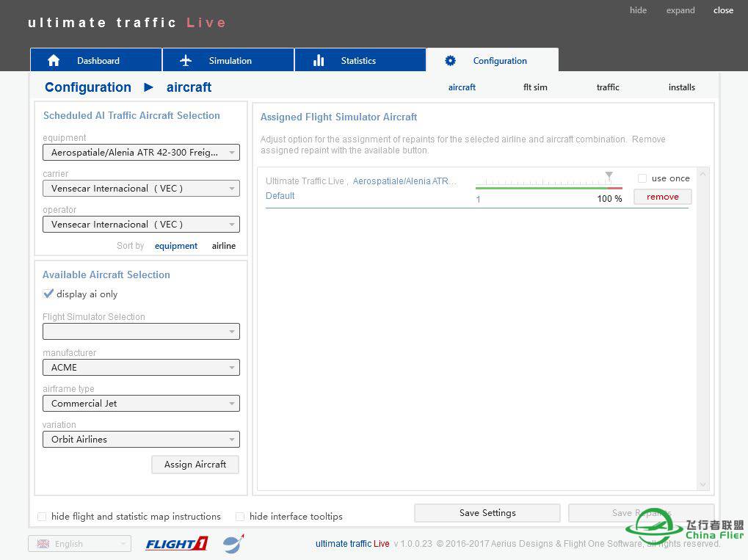The image size is (748, 560).
Task: Click the Configuration gear icon
Action: [x=450, y=61]
